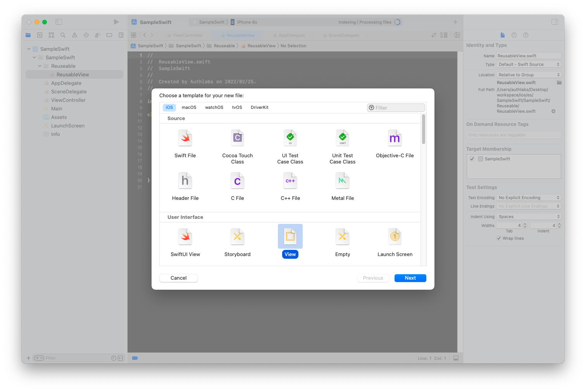
Task: Choose the Launch Screen template
Action: click(x=395, y=243)
